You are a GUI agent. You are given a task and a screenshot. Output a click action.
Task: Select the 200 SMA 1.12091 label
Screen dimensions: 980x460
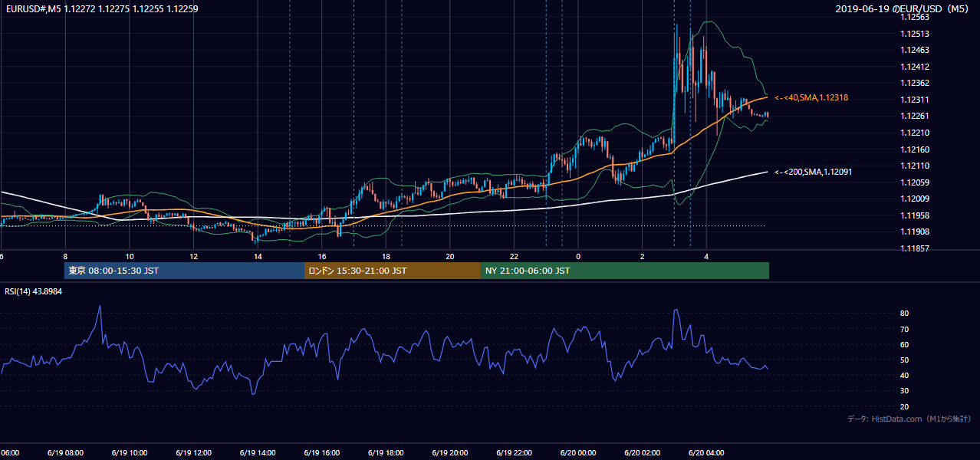click(x=813, y=172)
